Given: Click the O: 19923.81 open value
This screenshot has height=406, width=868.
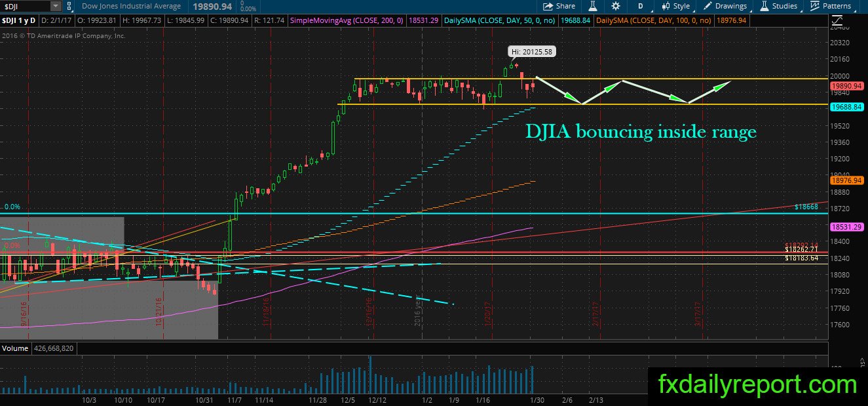Looking at the screenshot, I should click(96, 20).
